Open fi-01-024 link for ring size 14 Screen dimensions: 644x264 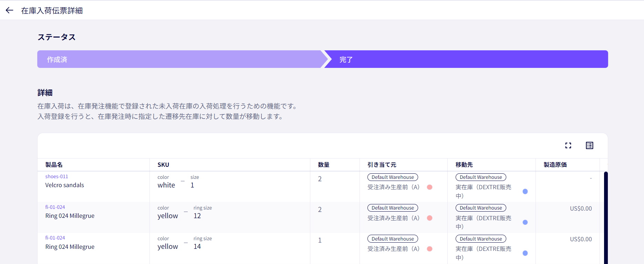pyautogui.click(x=55, y=238)
